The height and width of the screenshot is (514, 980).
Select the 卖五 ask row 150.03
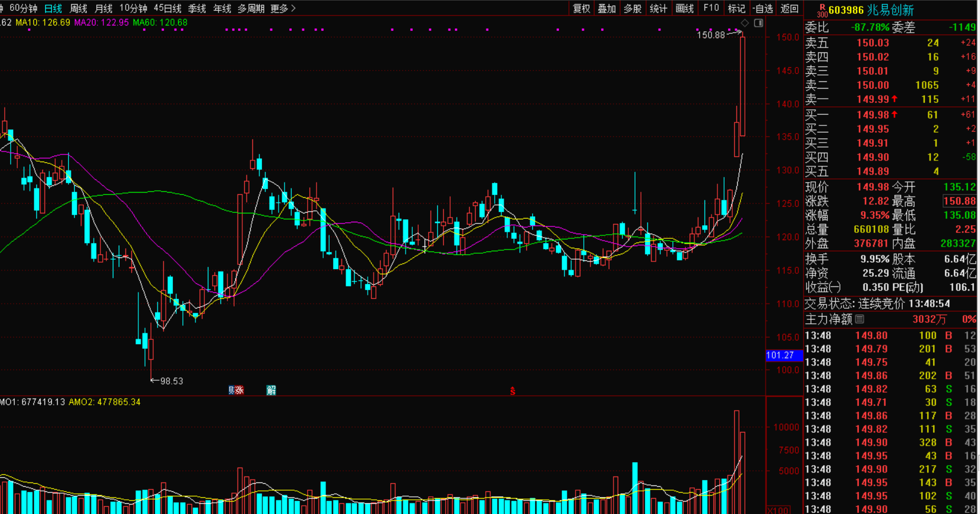coord(891,43)
